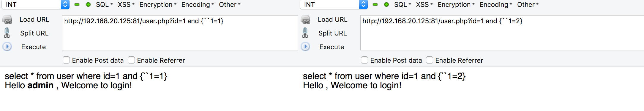
Task: Enable Referrer checkbox in right HackBar
Action: pos(430,60)
